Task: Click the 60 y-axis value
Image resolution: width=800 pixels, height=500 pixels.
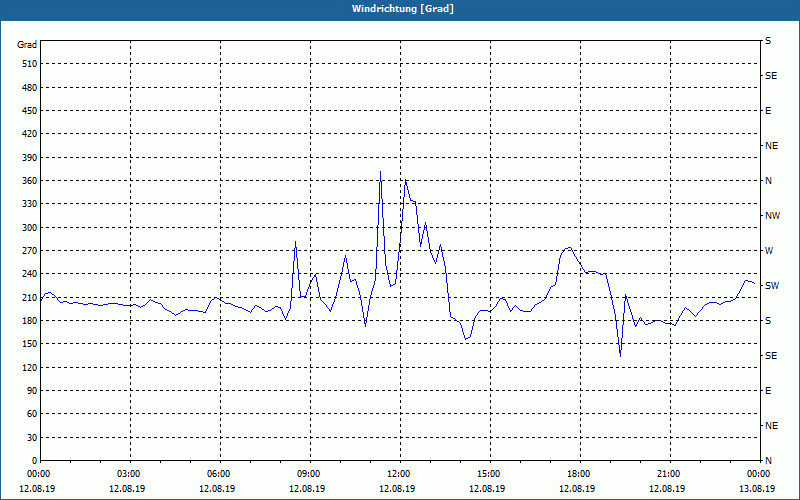Action: point(32,414)
